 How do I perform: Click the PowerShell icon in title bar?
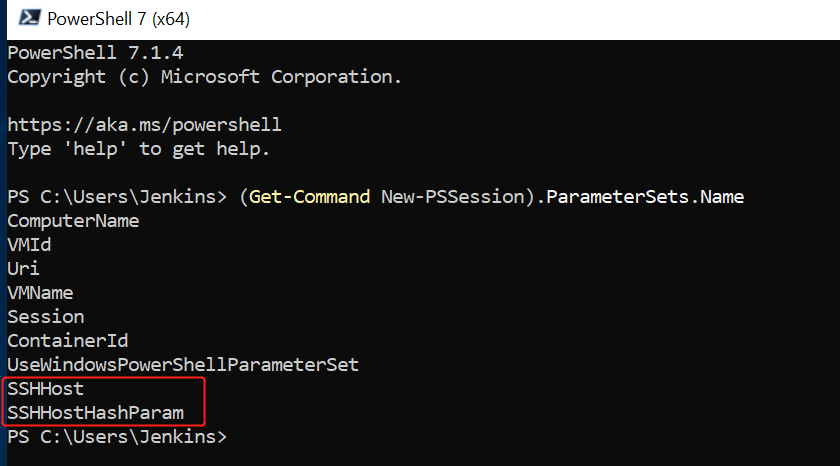point(29,19)
